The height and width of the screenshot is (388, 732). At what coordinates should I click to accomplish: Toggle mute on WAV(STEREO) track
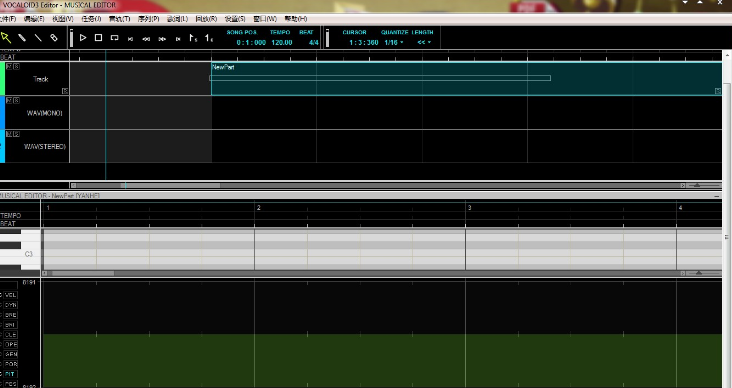click(x=9, y=134)
